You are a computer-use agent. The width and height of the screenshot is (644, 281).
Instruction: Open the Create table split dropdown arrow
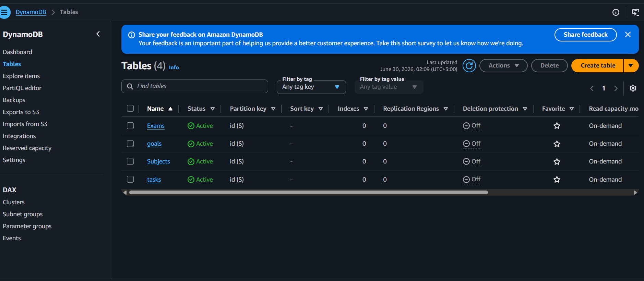(631, 65)
